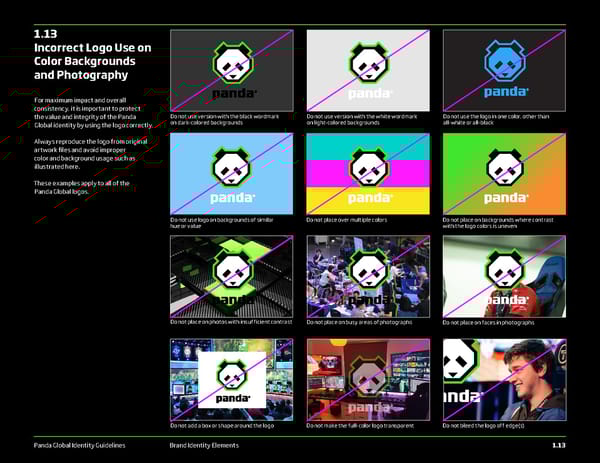
Task: Click caption about backgrounds of similar hue or value
Action: pos(222,223)
